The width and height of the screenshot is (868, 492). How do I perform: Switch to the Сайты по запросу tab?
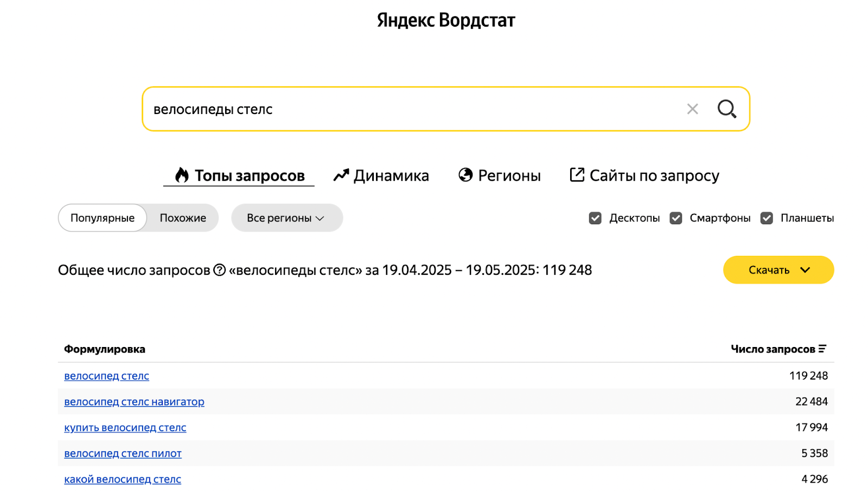[x=654, y=175]
